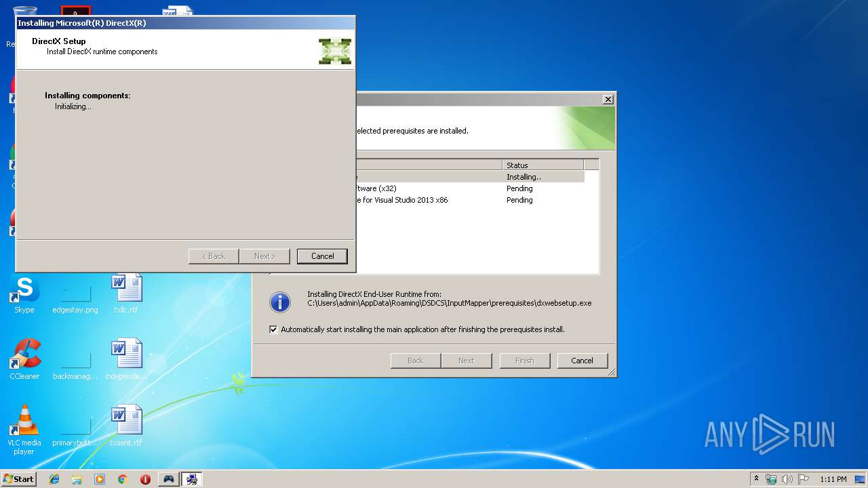Open Windows Explorer from taskbar
Screen dimensions: 868x488
[x=77, y=479]
